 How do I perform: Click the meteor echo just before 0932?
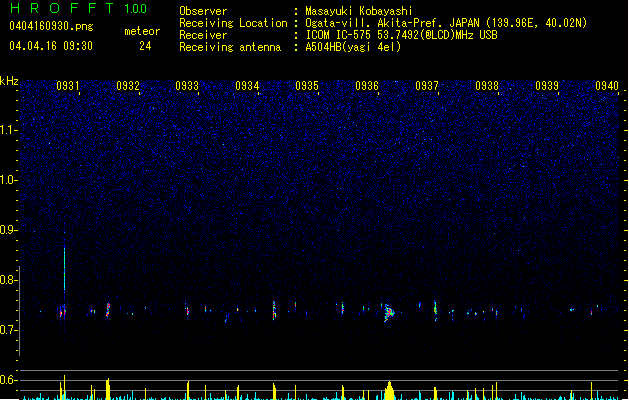(x=108, y=309)
